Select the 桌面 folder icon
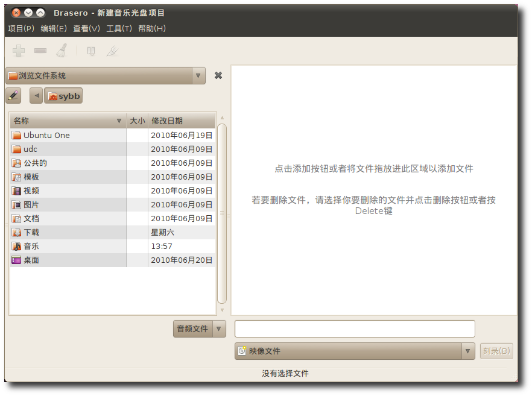 (16, 260)
